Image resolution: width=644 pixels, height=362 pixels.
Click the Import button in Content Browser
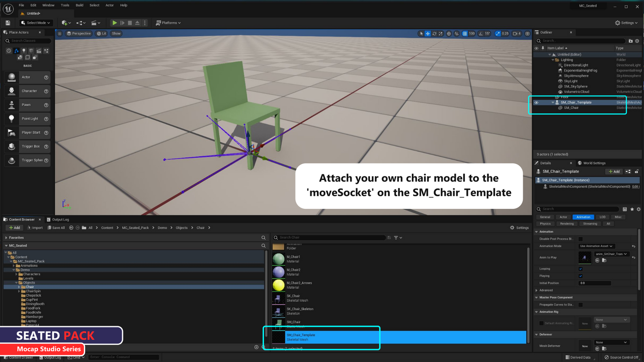click(x=35, y=228)
